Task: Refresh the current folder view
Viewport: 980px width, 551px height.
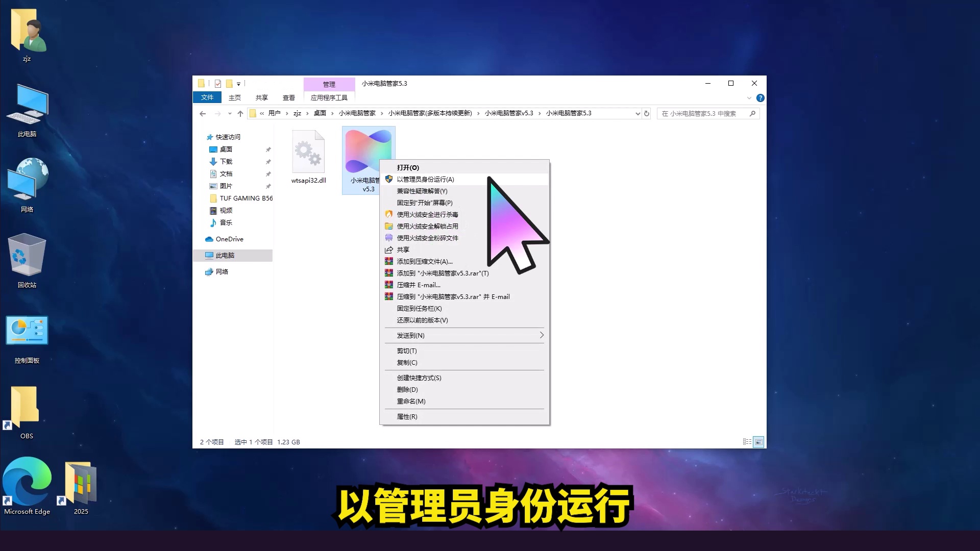Action: (x=647, y=114)
